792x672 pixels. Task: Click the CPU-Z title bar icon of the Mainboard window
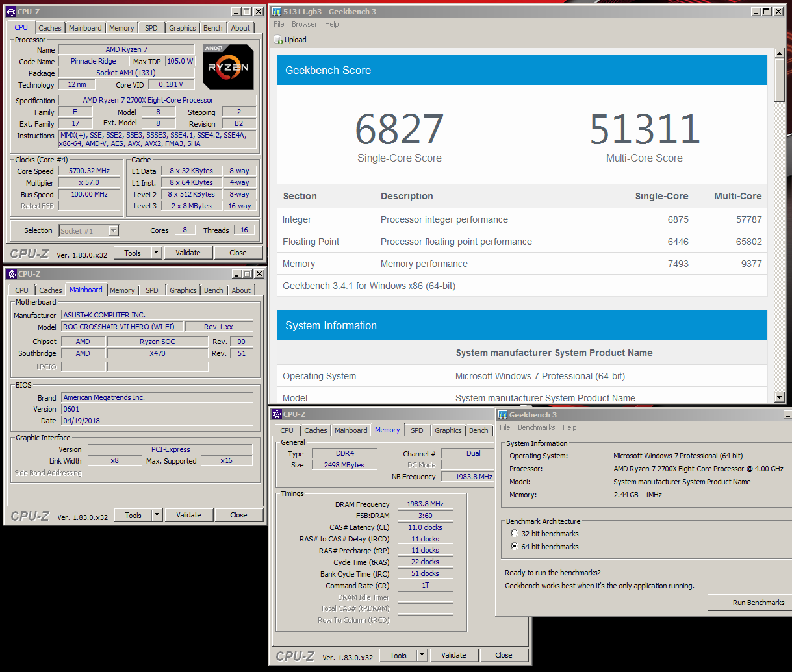[11, 274]
